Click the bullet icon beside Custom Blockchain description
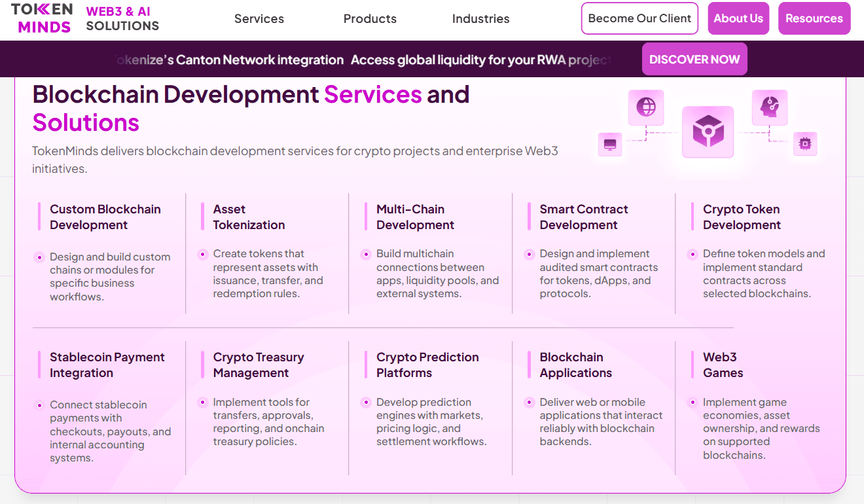Viewport: 864px width, 504px height. click(39, 257)
